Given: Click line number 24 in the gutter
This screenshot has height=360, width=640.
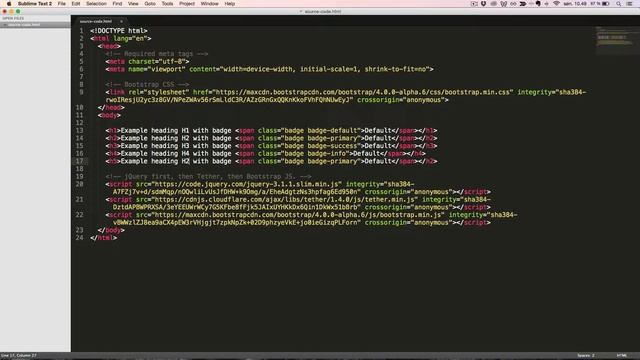Looking at the screenshot, I should [x=80, y=238].
